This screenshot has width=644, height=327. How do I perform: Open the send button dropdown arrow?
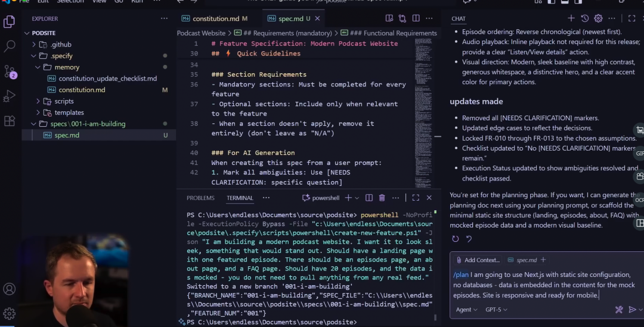(640, 310)
